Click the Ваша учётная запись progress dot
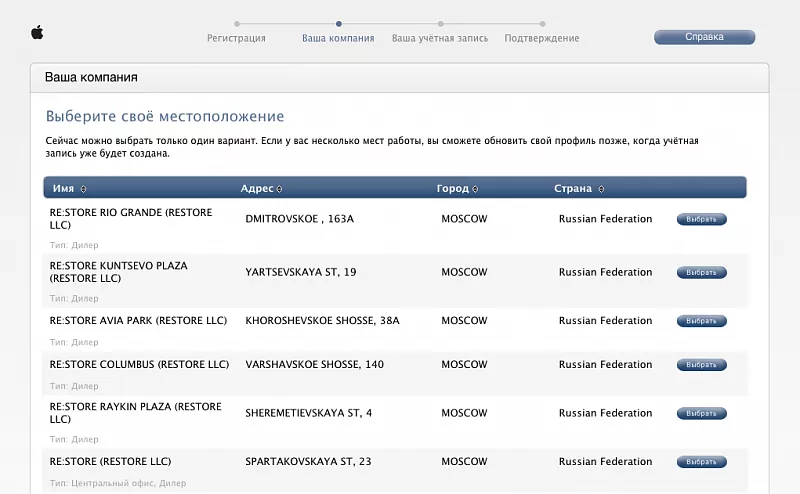 pyautogui.click(x=441, y=24)
